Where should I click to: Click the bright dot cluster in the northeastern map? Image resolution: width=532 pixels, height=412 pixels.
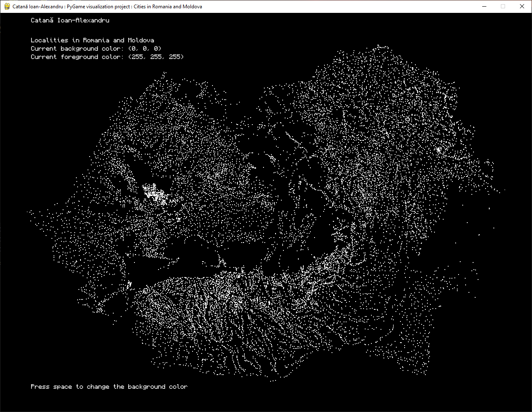click(439, 150)
